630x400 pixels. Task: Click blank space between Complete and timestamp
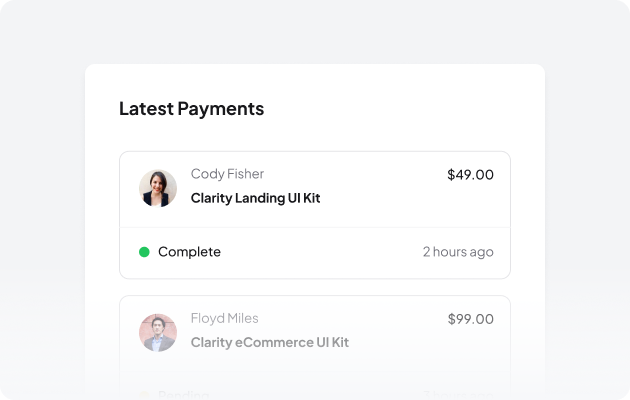(x=320, y=252)
